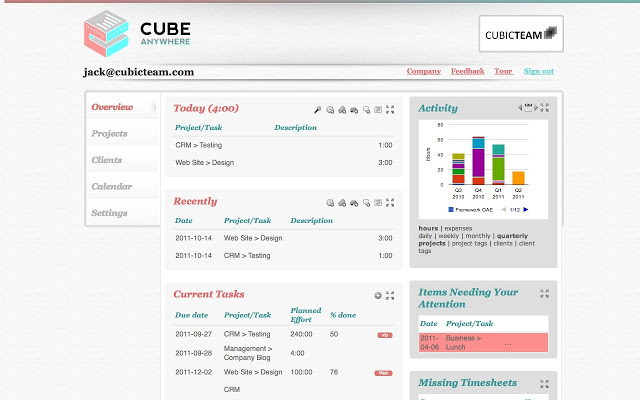Expand the Today panel to fullscreen

click(390, 110)
